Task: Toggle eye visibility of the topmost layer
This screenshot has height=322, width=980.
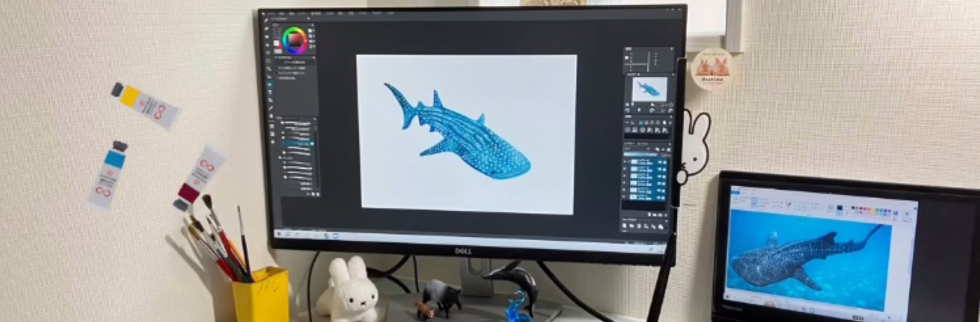Action: [625, 161]
